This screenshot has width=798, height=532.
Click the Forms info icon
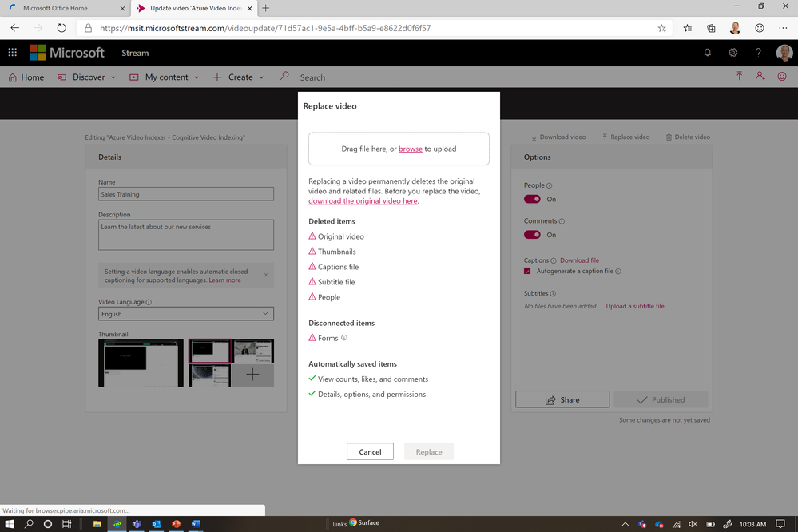pyautogui.click(x=344, y=338)
